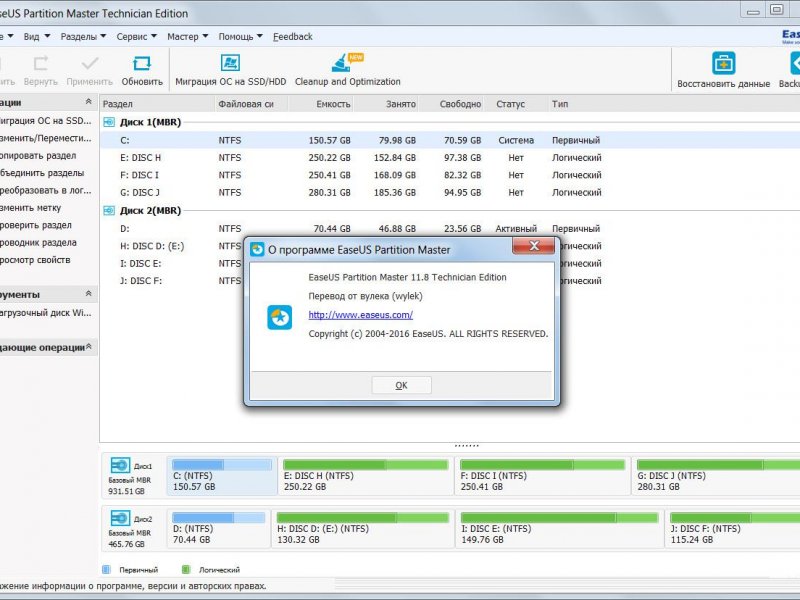Click the Восстановить данные recovery icon
This screenshot has width=800, height=600.
tap(723, 63)
